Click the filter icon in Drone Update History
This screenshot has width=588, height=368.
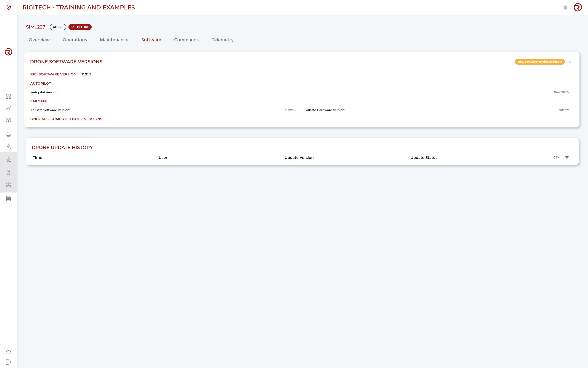pyautogui.click(x=567, y=158)
